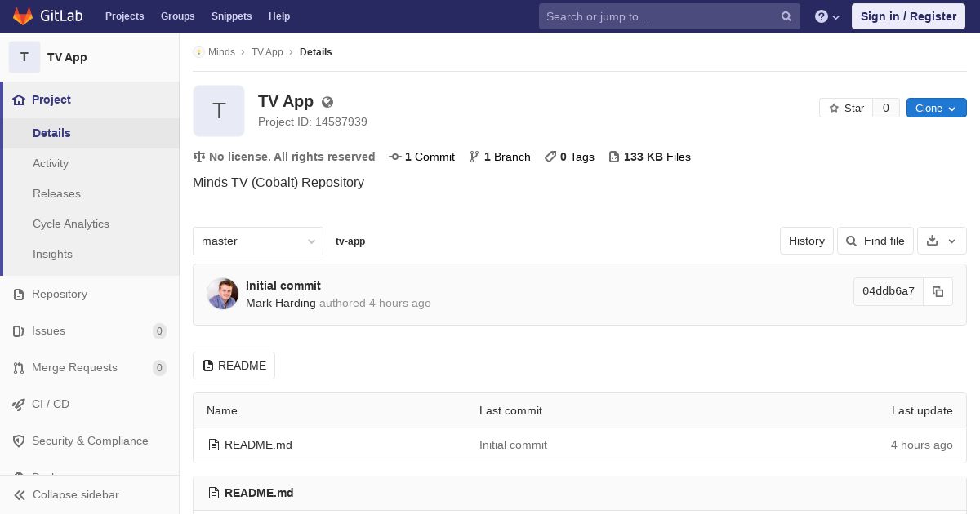Click the TV App sidebar title

67,57
